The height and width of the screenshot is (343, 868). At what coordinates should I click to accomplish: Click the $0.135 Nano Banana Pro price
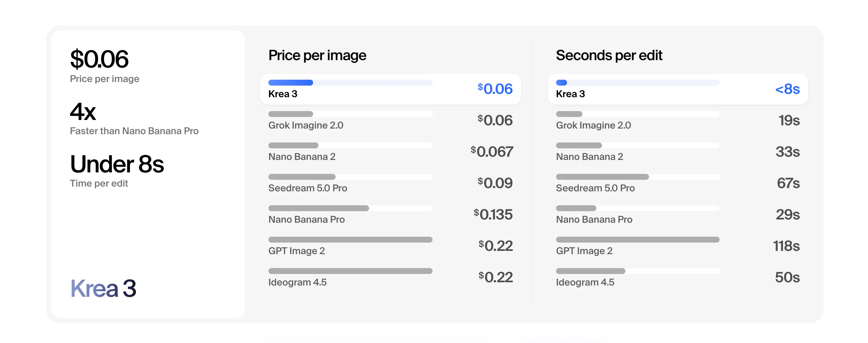coord(493,214)
